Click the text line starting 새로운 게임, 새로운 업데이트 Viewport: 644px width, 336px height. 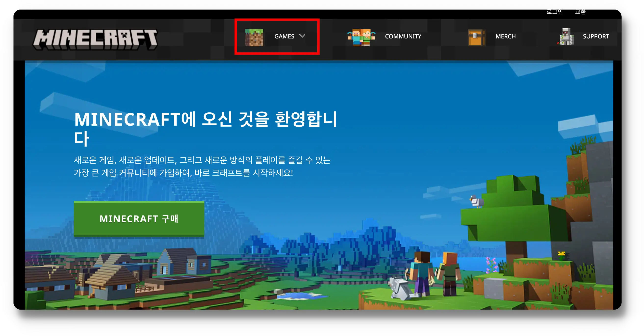[x=202, y=160]
